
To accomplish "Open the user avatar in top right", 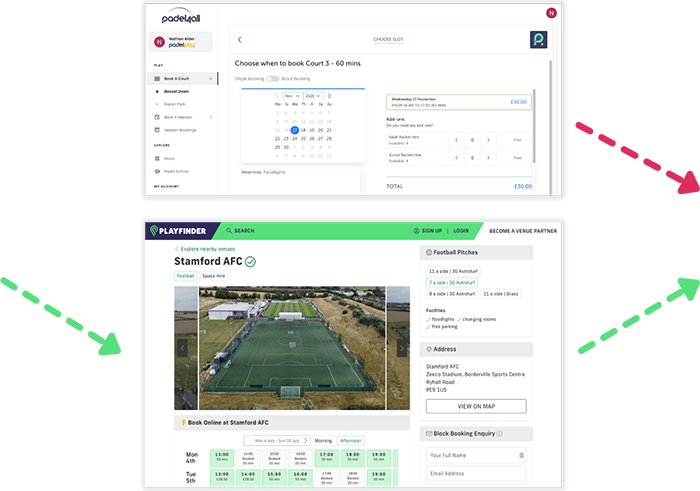I will [549, 13].
